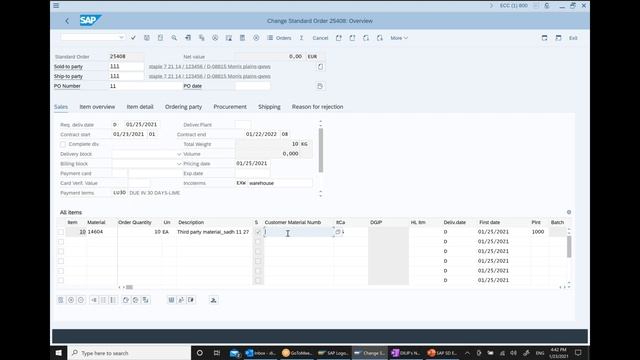Image resolution: width=640 pixels, height=360 pixels.
Task: Open the Windows Start menu
Action: (59, 353)
